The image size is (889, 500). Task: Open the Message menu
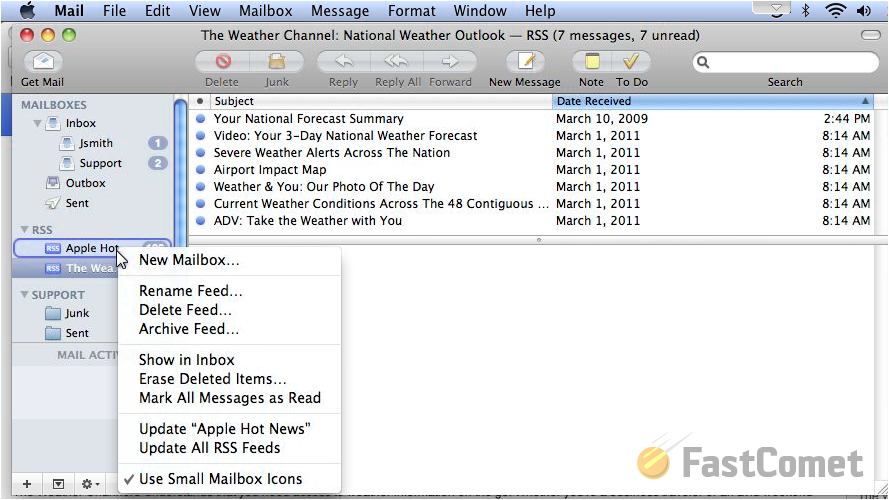point(340,11)
